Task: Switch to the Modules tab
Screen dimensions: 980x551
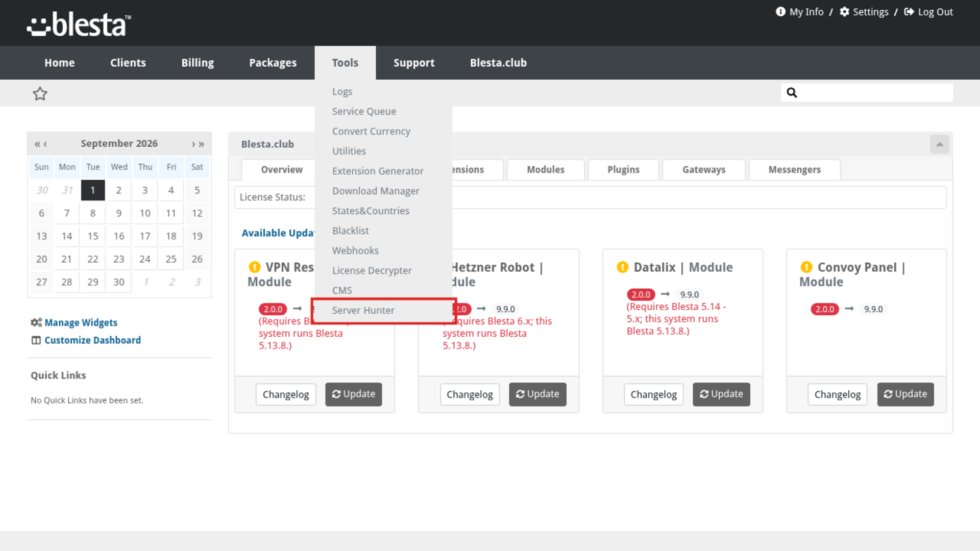Action: [546, 169]
